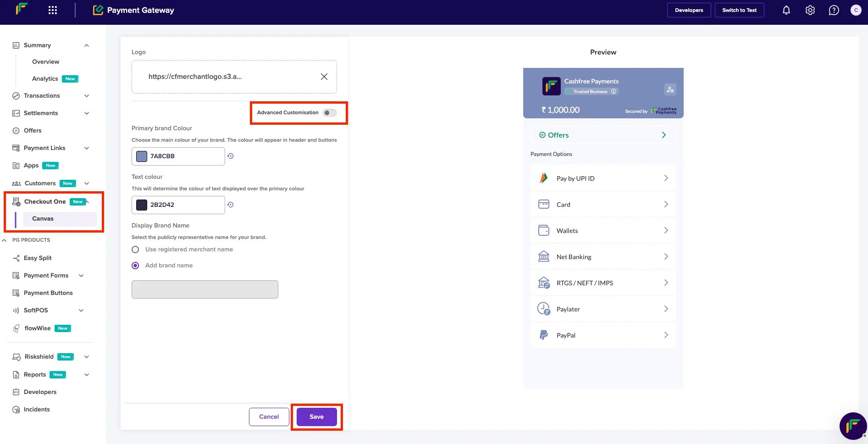Reset primary brand colour icon
Screen dimensions: 868x444
(x=231, y=156)
